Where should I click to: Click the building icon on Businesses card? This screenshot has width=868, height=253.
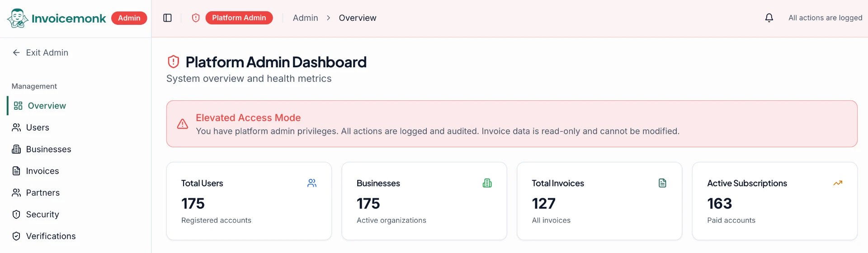pos(487,183)
